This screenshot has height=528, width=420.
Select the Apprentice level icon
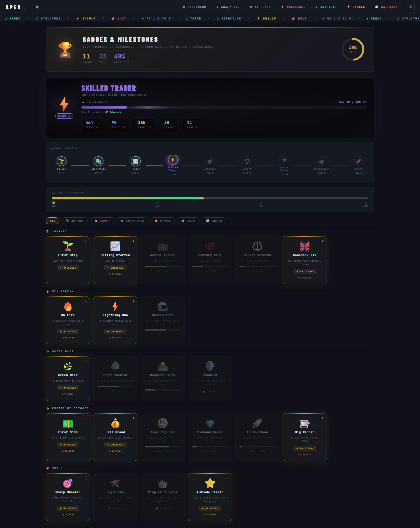pyautogui.click(x=98, y=161)
